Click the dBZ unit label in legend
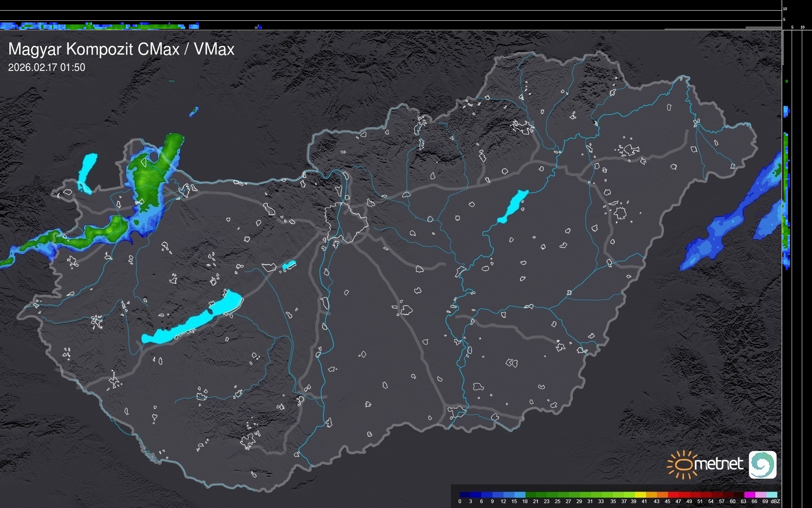This screenshot has height=508, width=812. click(775, 501)
